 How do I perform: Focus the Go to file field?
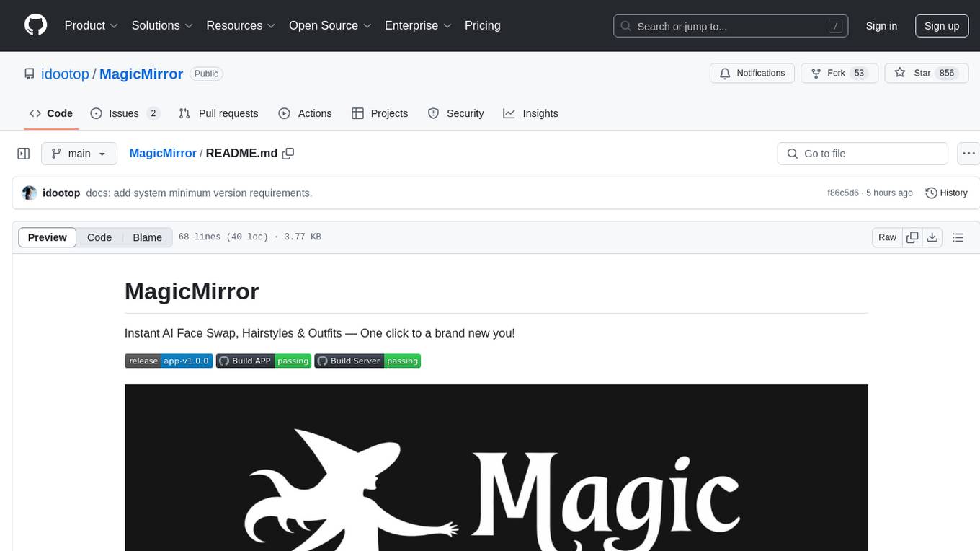click(x=863, y=154)
